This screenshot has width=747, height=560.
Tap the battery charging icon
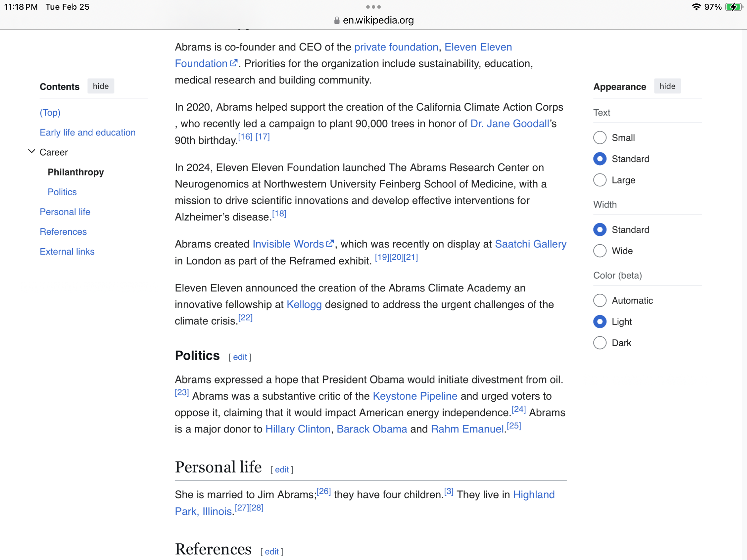tap(734, 7)
